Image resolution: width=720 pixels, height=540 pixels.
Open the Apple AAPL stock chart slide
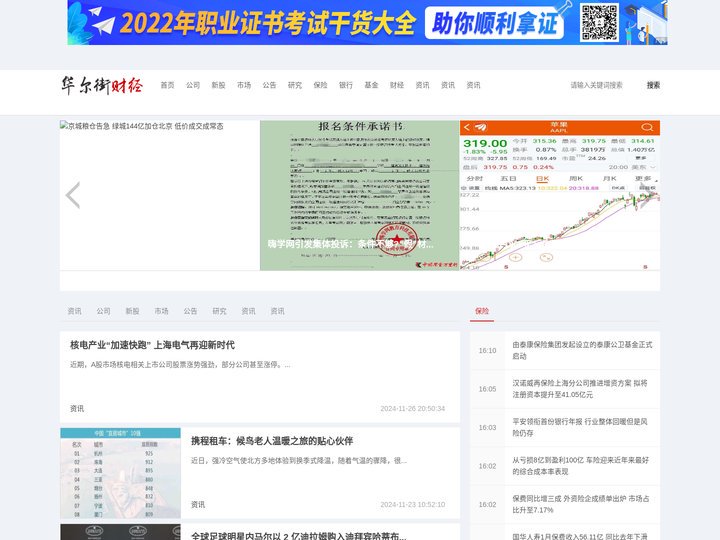point(560,195)
